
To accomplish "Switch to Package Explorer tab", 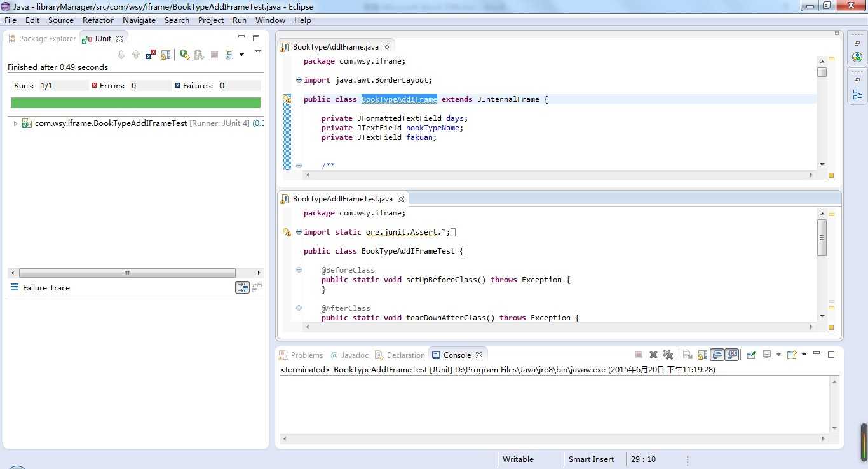I will 42,39.
